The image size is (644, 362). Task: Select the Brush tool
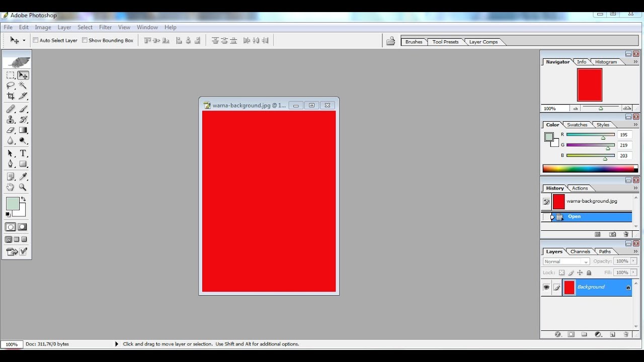[x=23, y=109]
